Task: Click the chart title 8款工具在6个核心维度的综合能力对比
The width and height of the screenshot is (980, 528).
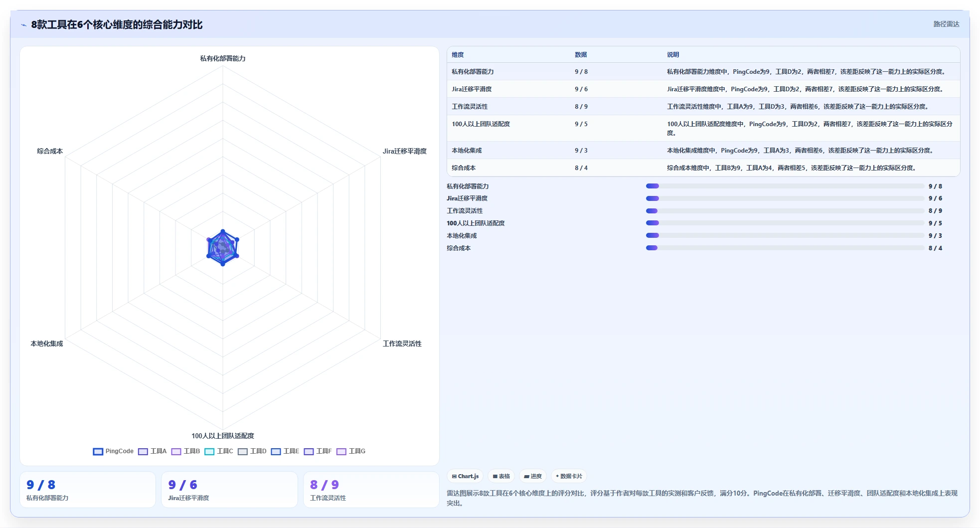Action: pos(117,24)
